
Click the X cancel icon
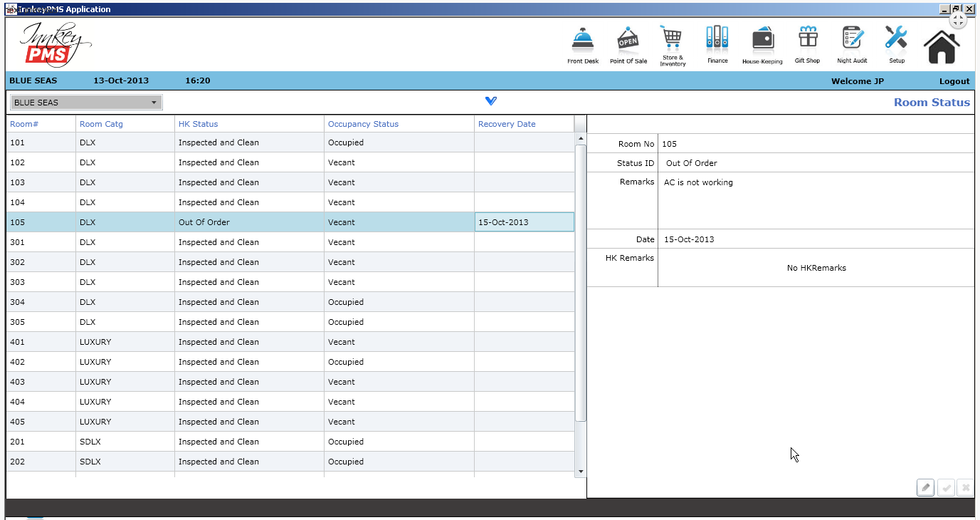(965, 487)
